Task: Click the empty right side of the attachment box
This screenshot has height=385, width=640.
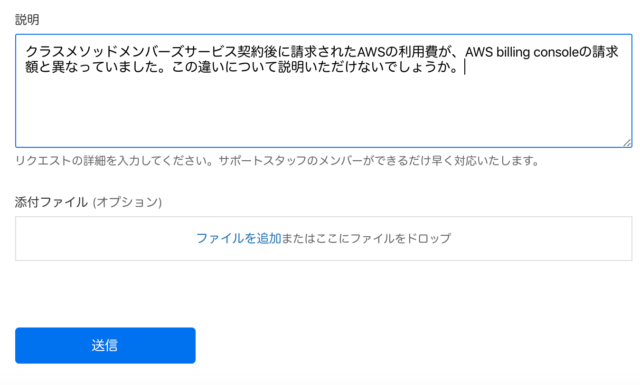Action: click(x=543, y=238)
